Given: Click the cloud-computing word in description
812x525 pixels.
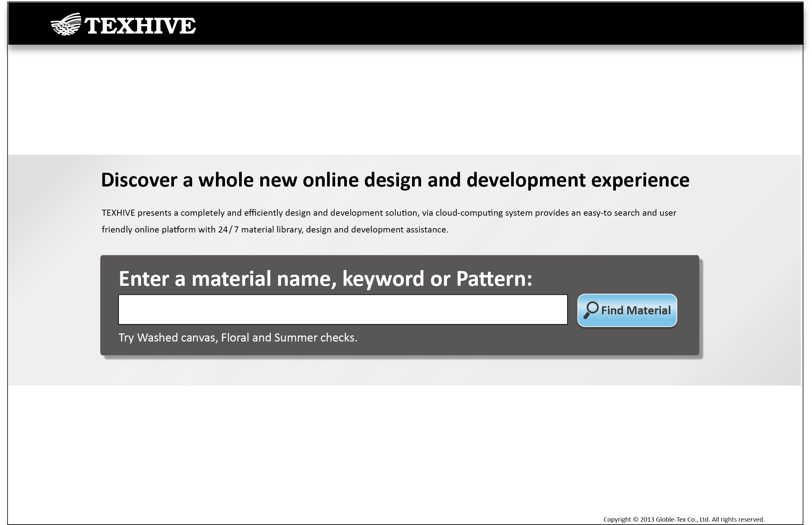Looking at the screenshot, I should coord(469,213).
